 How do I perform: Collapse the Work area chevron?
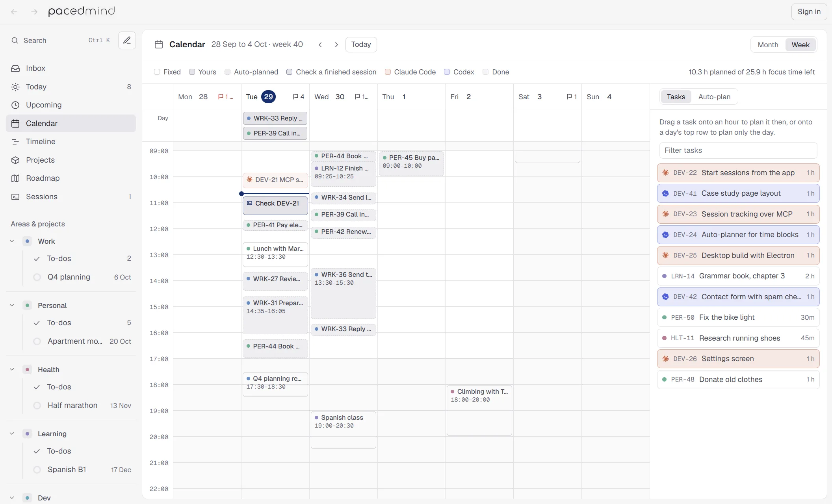point(12,241)
